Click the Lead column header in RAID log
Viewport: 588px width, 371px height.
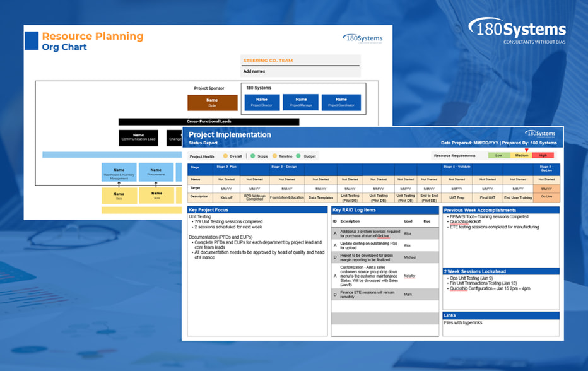point(408,221)
